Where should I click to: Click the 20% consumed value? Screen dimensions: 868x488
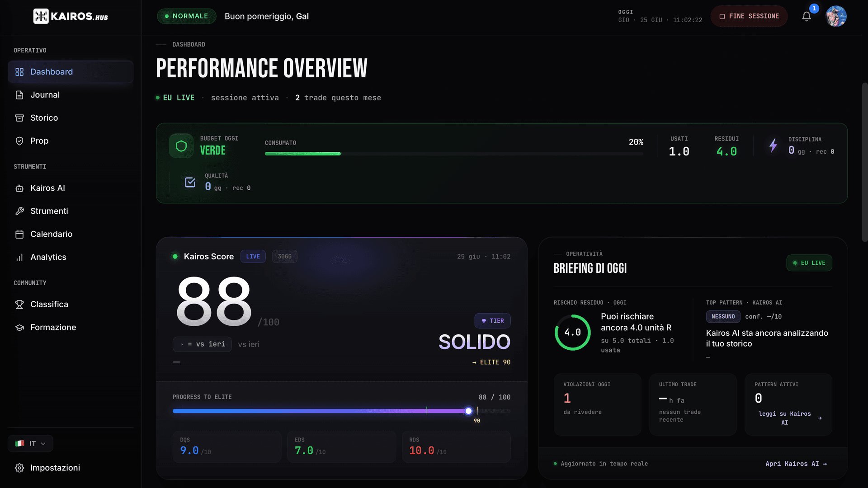636,142
